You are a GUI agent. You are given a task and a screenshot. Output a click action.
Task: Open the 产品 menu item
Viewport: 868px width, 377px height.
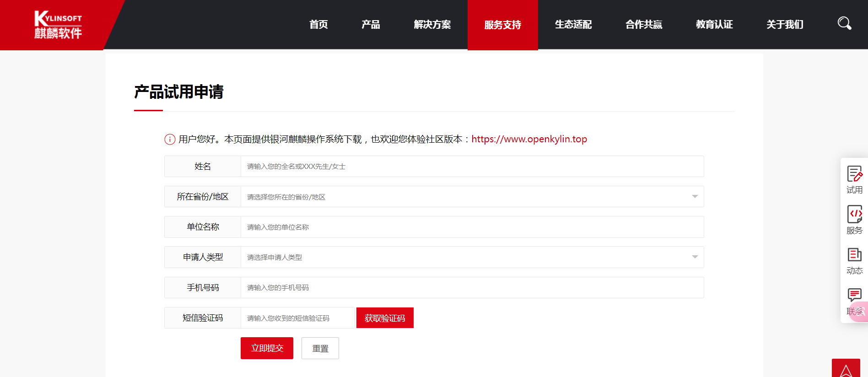tap(371, 25)
